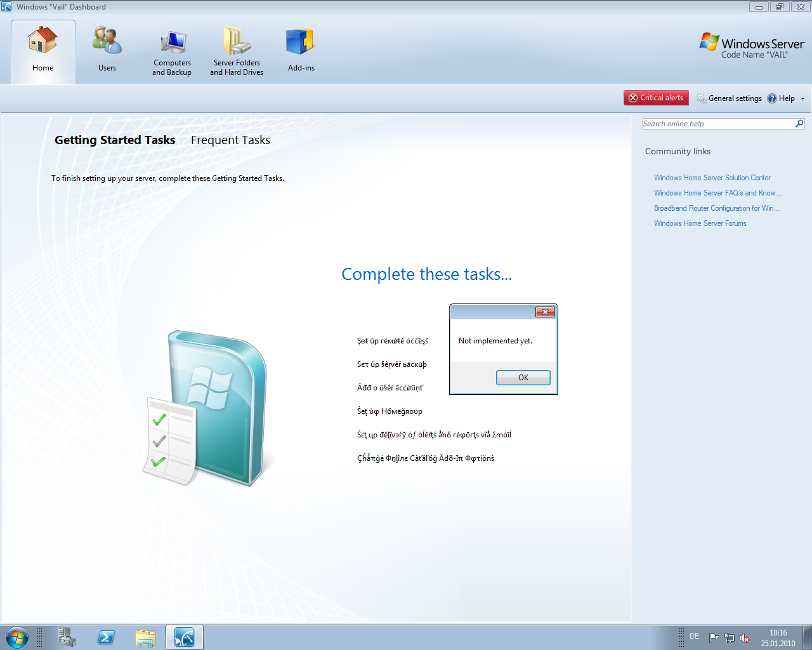Open Broadband Router Configuration link
The width and height of the screenshot is (812, 650).
point(717,208)
